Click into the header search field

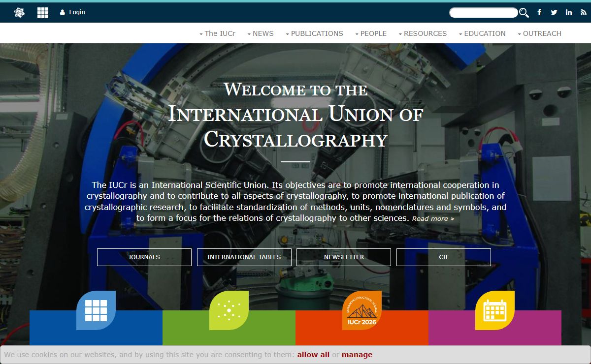click(x=484, y=13)
